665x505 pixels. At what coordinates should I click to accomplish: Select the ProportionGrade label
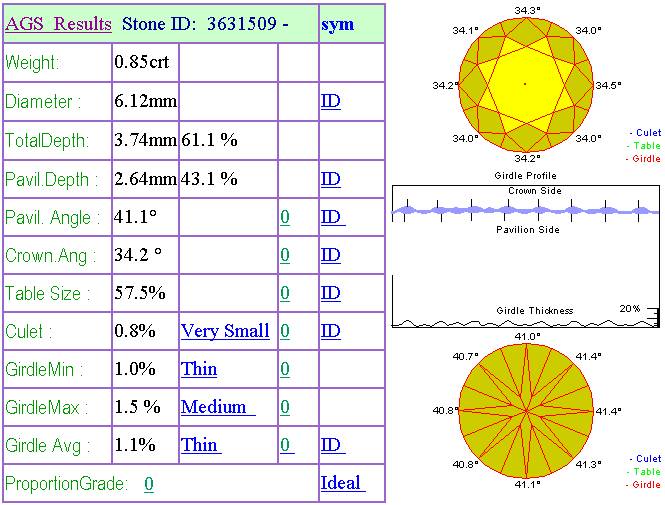click(67, 484)
